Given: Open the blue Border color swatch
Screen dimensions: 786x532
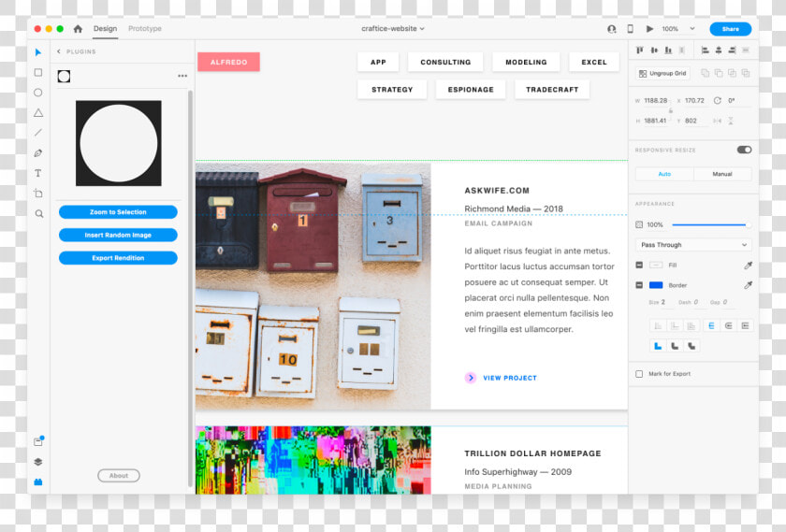Looking at the screenshot, I should pos(656,285).
